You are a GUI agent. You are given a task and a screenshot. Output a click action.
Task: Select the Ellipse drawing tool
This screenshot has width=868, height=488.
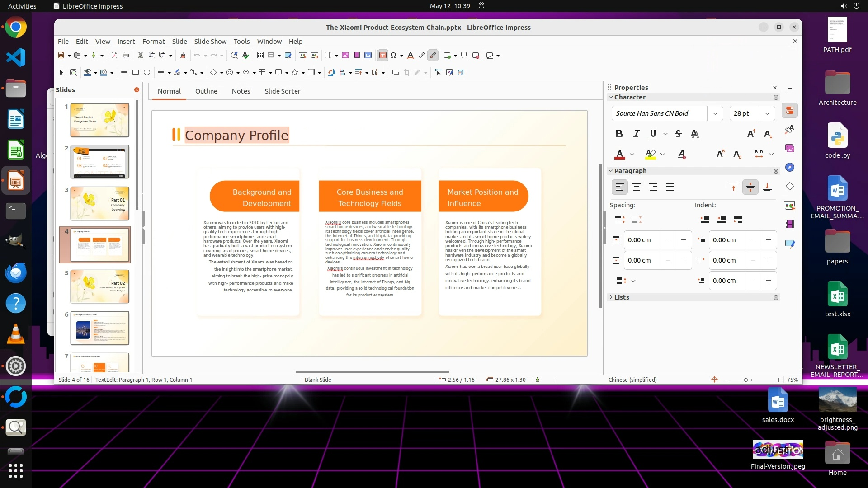[x=147, y=72]
